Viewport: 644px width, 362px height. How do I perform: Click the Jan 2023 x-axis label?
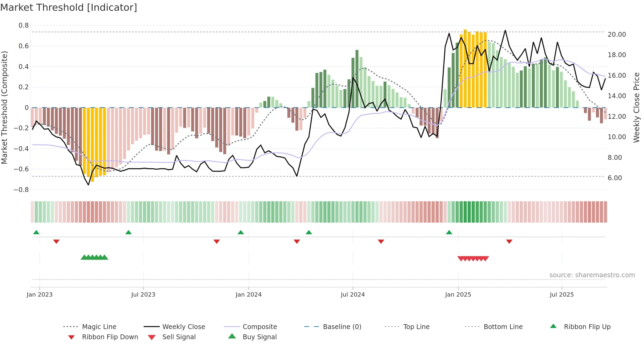click(40, 294)
